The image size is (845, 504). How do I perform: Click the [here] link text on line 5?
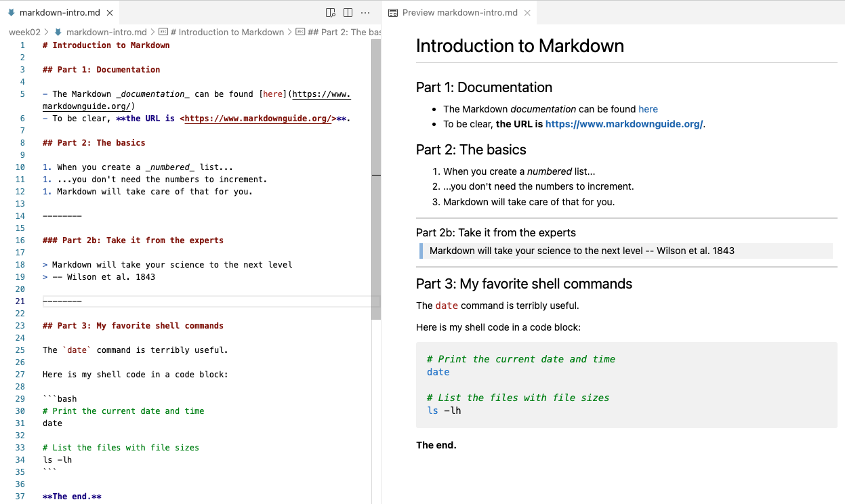[273, 94]
